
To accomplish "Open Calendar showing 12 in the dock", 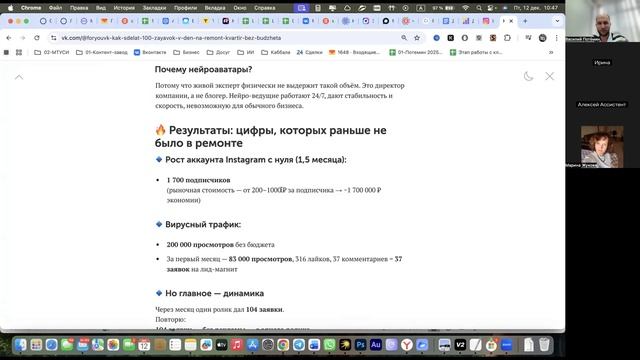I will click(144, 345).
